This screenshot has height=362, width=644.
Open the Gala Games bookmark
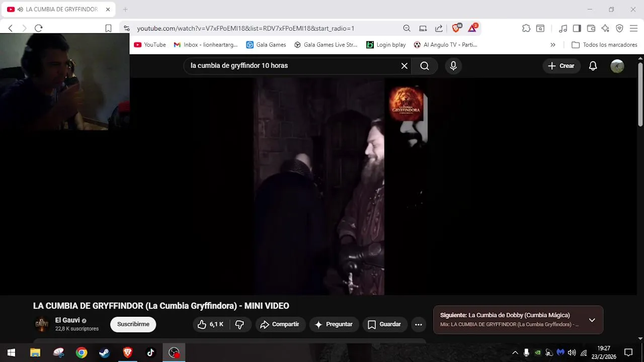click(x=266, y=45)
